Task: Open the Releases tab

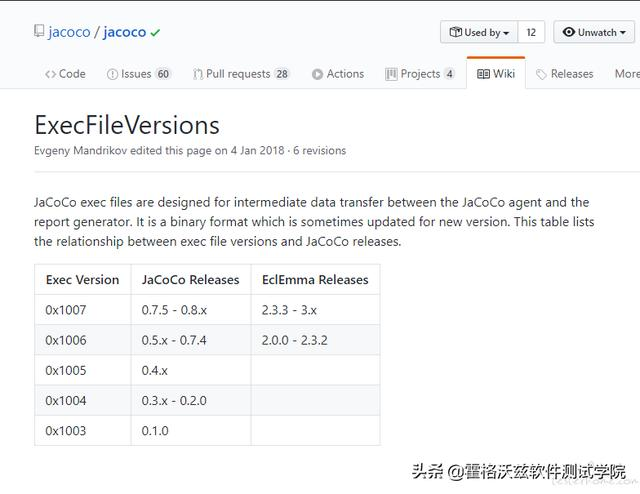Action: point(565,74)
